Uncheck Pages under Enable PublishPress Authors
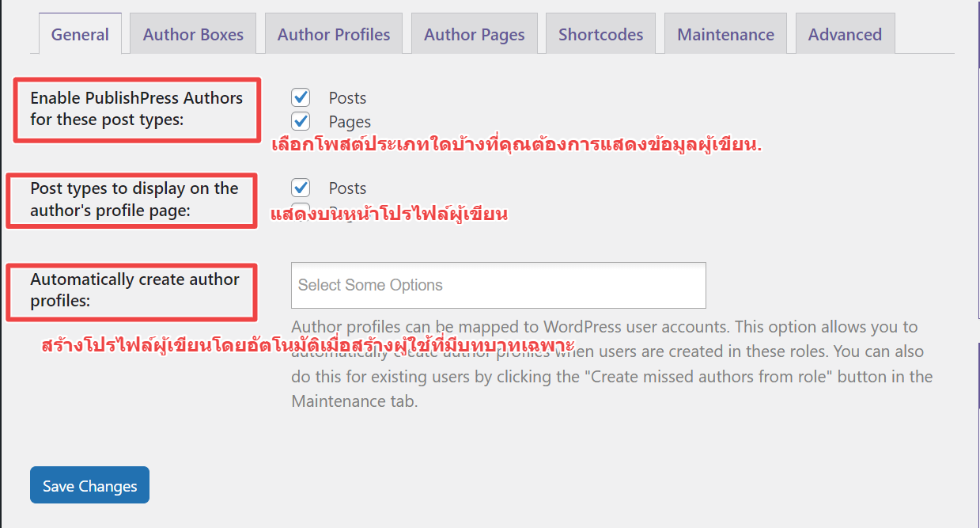 pyautogui.click(x=301, y=121)
